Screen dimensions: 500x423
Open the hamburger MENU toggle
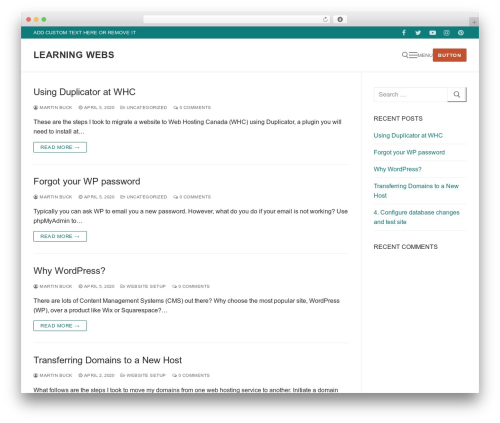point(421,55)
